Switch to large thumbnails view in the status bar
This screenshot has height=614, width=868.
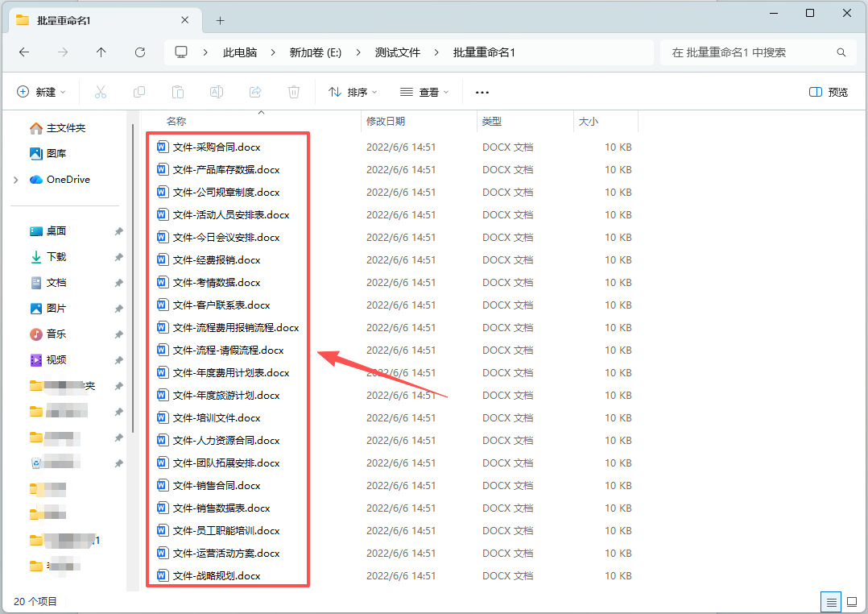point(852,602)
